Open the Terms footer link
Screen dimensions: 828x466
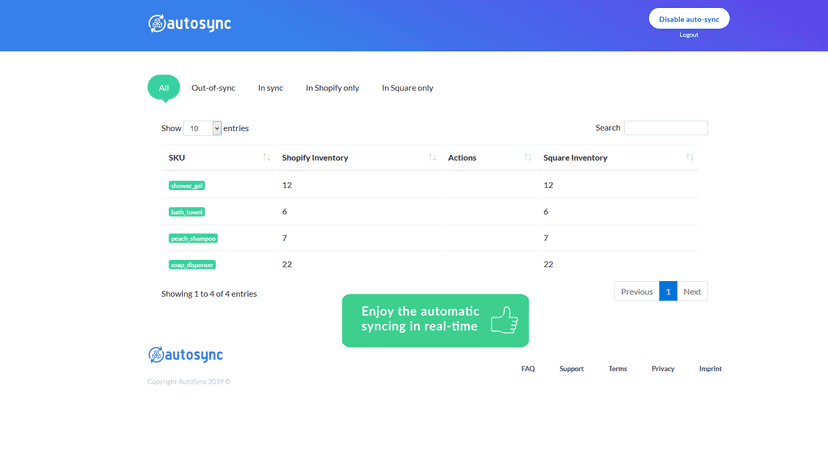(x=617, y=369)
